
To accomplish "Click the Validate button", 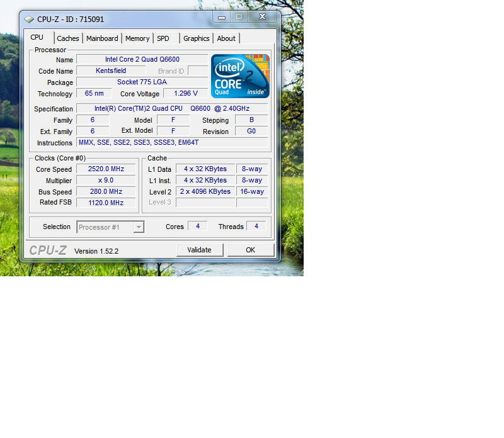I will 200,250.
